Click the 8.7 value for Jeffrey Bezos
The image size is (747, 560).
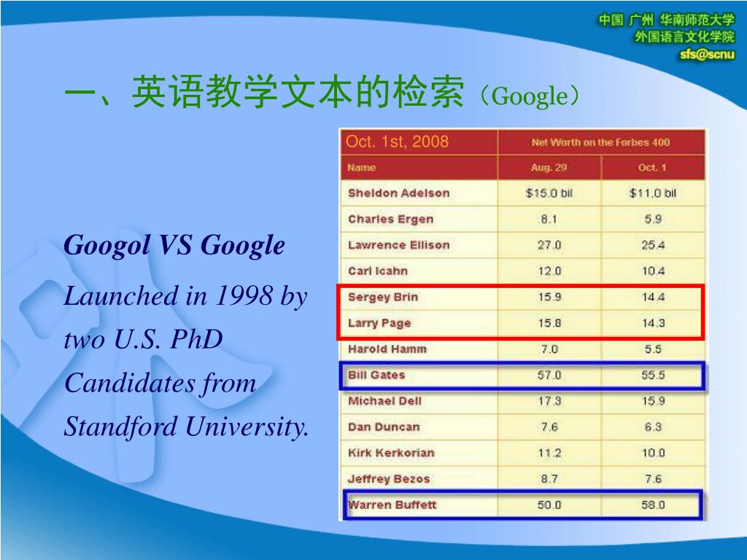pyautogui.click(x=549, y=479)
